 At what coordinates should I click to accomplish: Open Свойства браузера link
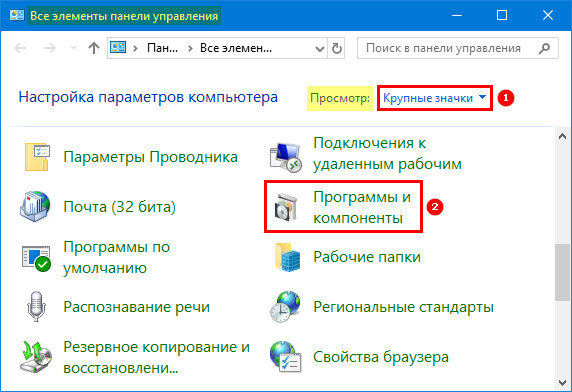[380, 357]
